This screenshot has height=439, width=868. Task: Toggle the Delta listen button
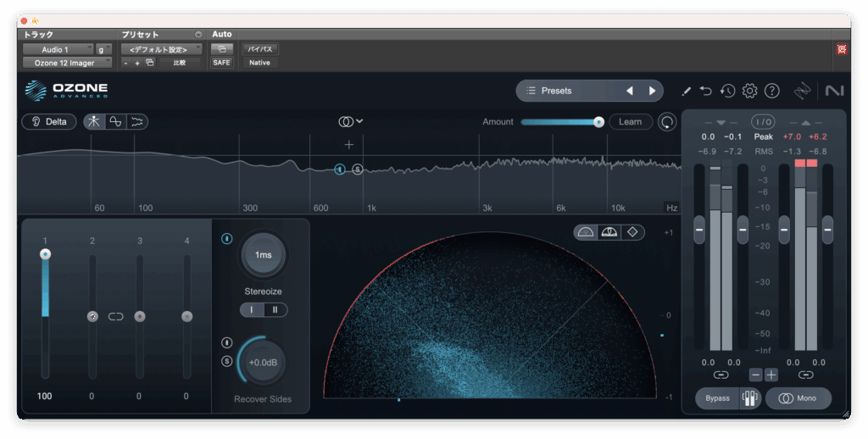49,121
